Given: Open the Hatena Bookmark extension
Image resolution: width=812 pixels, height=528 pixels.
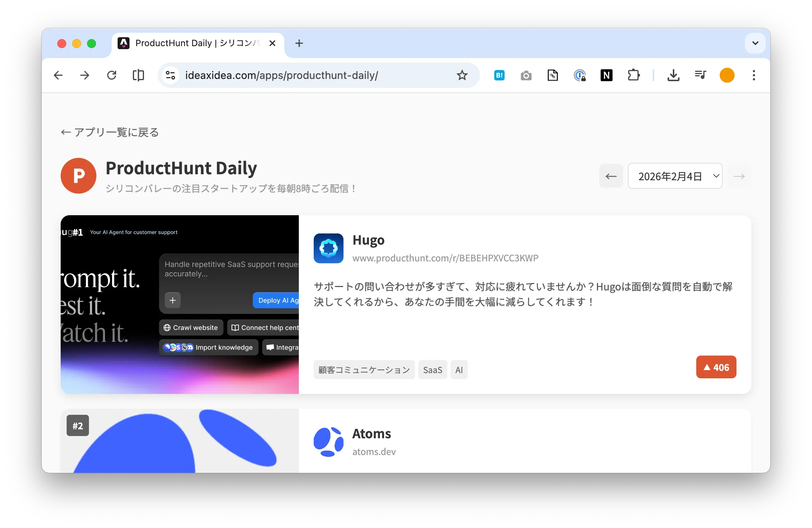Looking at the screenshot, I should pos(499,75).
